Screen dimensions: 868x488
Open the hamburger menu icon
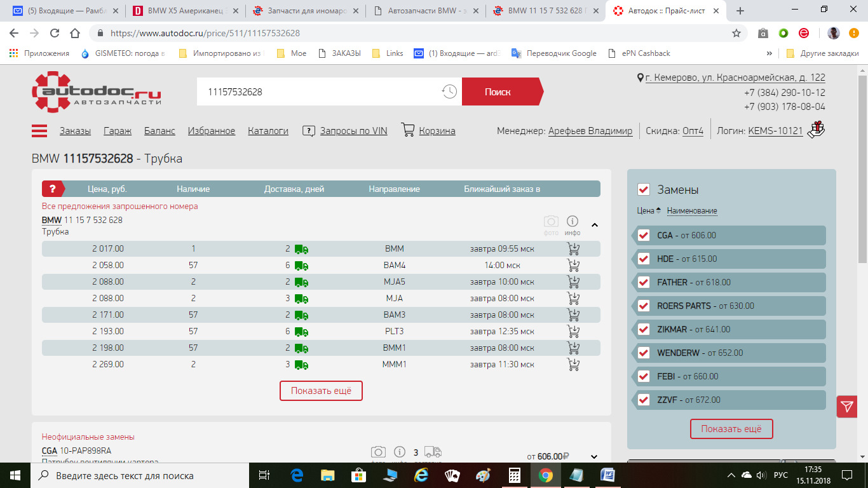pos(39,131)
